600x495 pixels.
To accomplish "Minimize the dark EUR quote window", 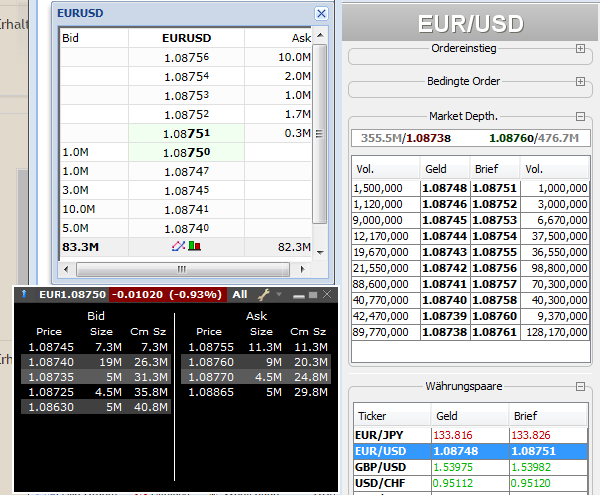I will tap(299, 296).
